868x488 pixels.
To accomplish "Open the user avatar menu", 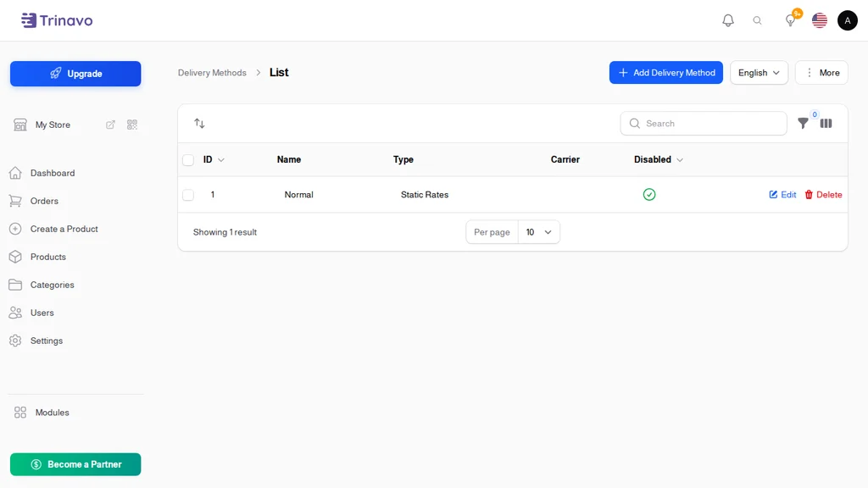I will tap(847, 20).
